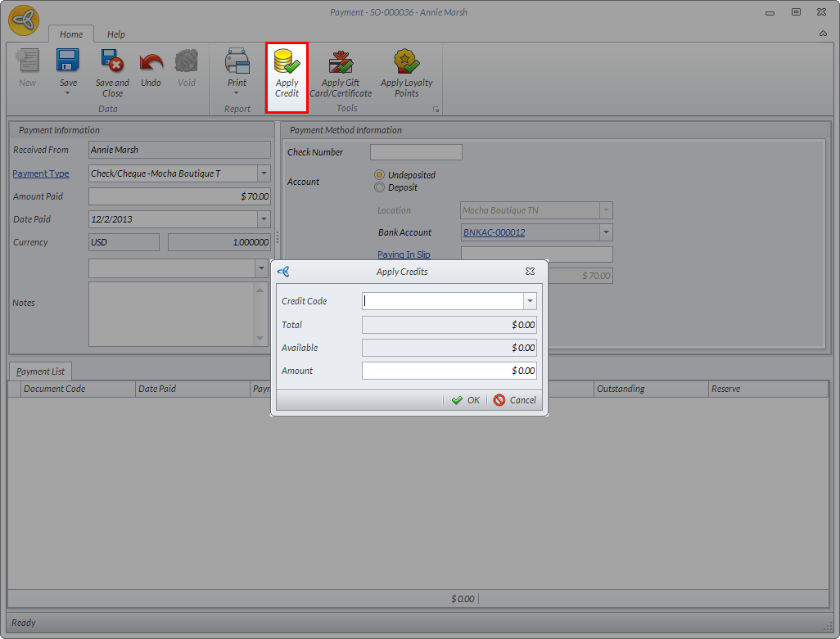Image resolution: width=840 pixels, height=639 pixels.
Task: Expand the Bank Account dropdown
Action: [x=606, y=232]
